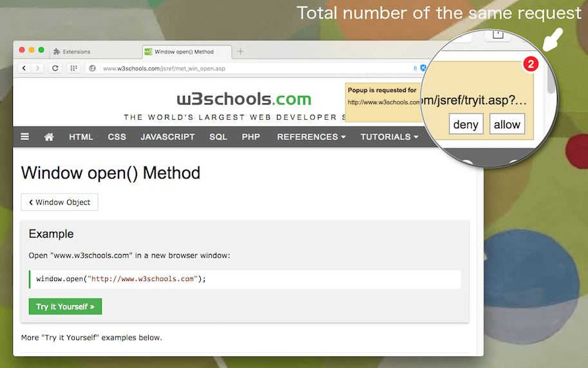Click the green maximize window button

coord(41,50)
